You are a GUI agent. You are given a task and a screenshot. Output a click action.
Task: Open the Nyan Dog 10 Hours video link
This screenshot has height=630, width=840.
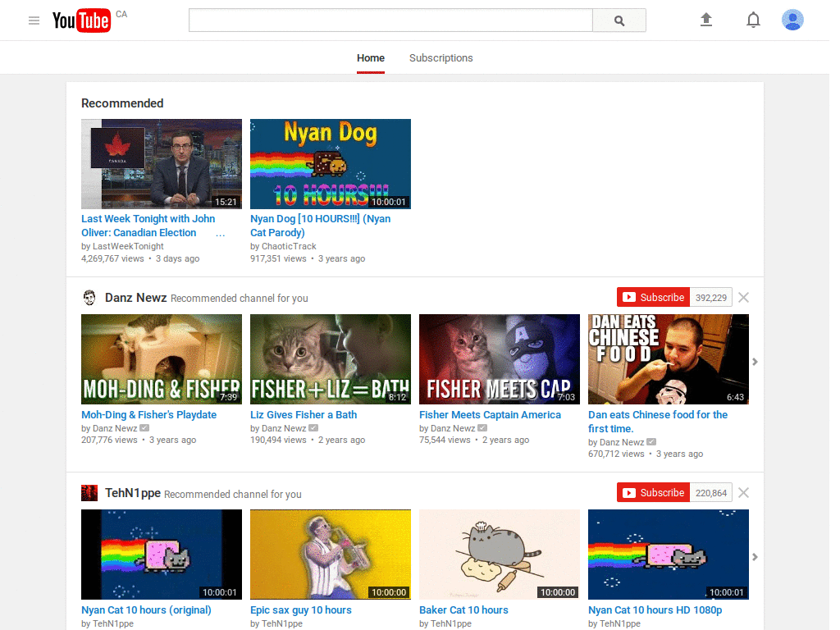(x=320, y=226)
